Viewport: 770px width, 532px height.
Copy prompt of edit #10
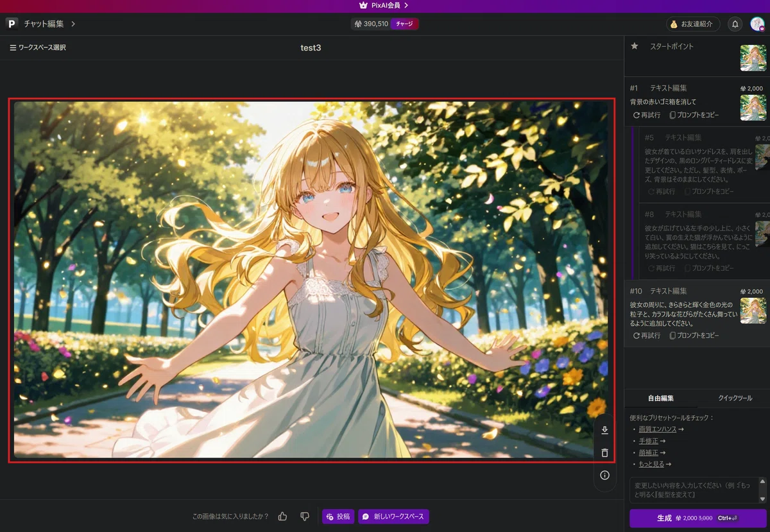[x=694, y=336]
